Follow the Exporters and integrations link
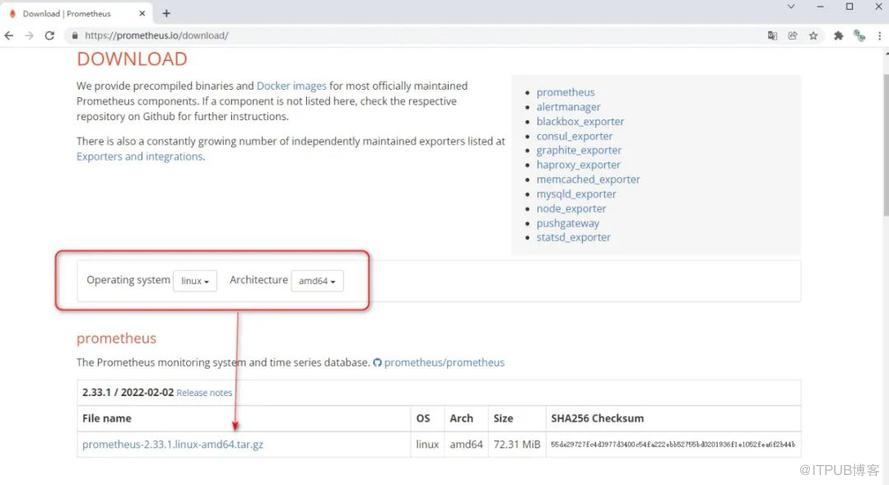 coord(139,156)
